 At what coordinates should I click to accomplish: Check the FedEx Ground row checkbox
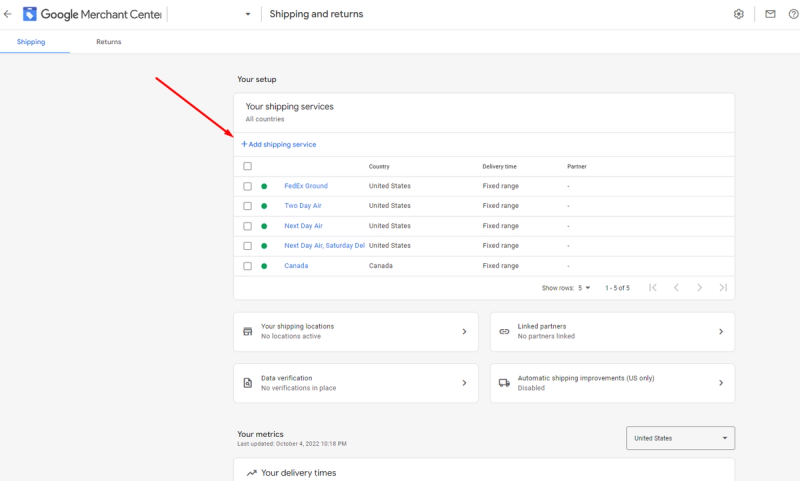click(247, 186)
